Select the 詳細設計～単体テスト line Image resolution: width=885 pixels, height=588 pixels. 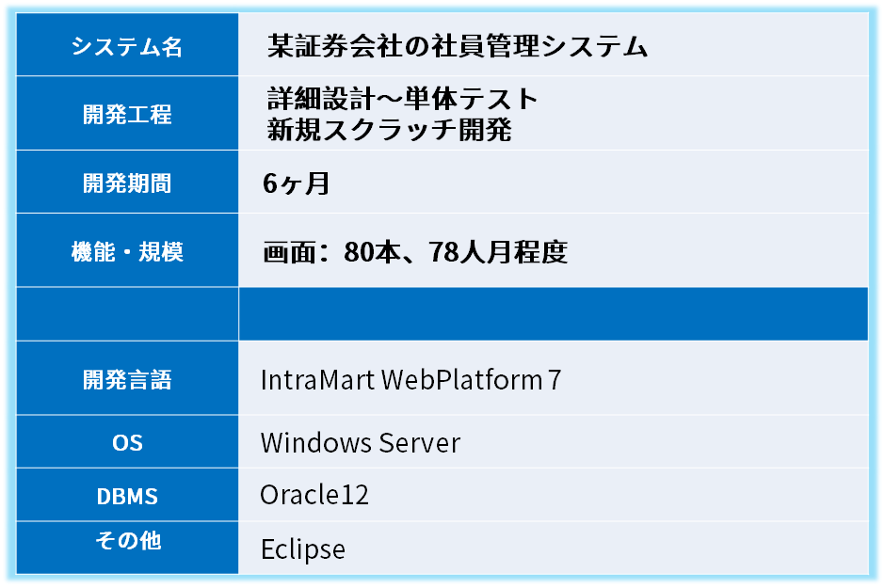coord(402,99)
